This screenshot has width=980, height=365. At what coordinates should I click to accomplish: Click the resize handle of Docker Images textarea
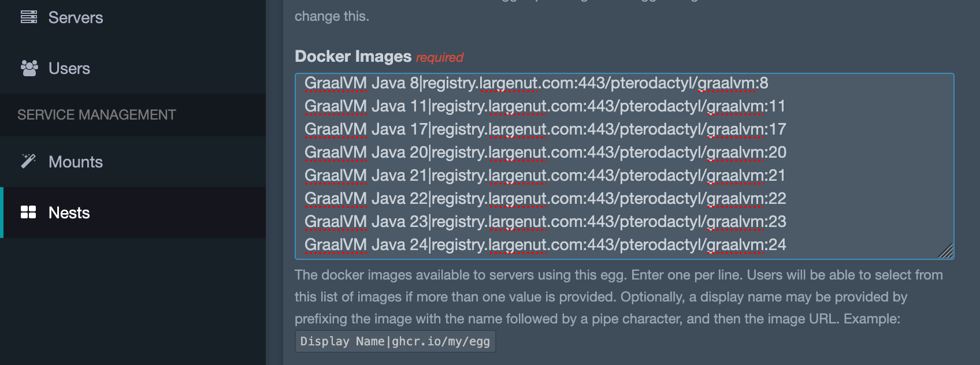pyautogui.click(x=945, y=251)
